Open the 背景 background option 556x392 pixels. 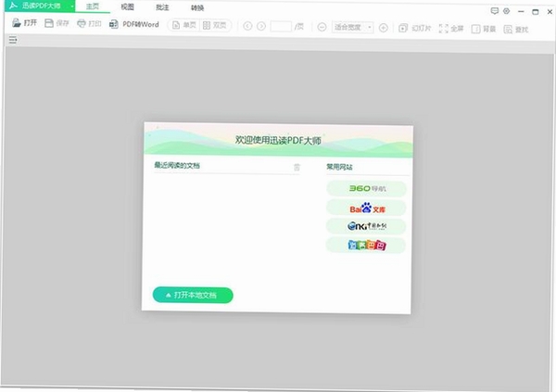pyautogui.click(x=484, y=29)
